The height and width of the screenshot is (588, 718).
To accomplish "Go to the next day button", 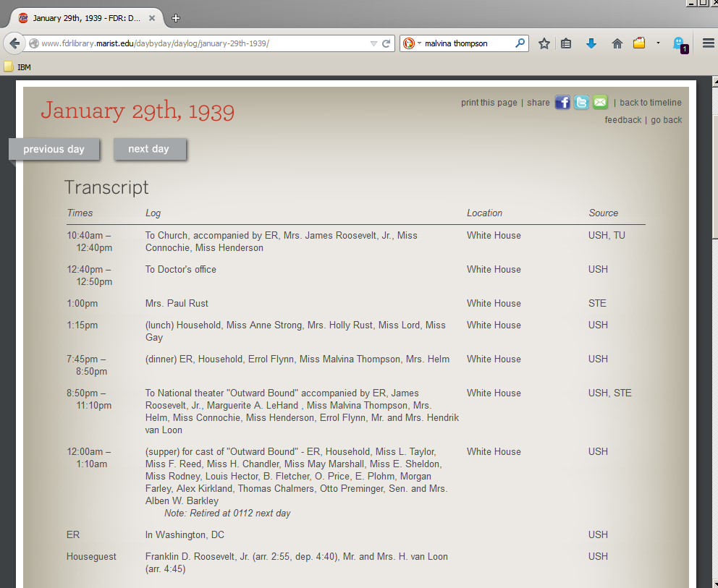I will (150, 149).
